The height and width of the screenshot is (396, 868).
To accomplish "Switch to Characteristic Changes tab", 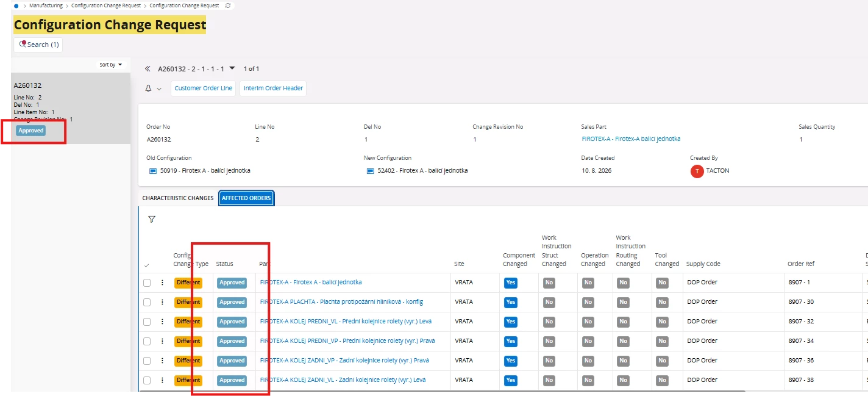I will point(178,198).
